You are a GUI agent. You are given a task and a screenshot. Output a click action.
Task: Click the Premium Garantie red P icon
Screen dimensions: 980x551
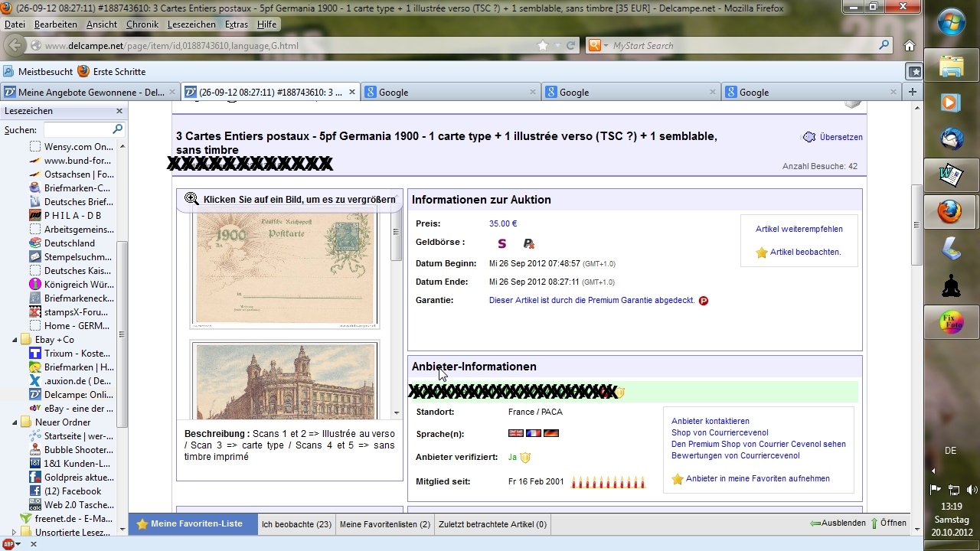pyautogui.click(x=704, y=301)
